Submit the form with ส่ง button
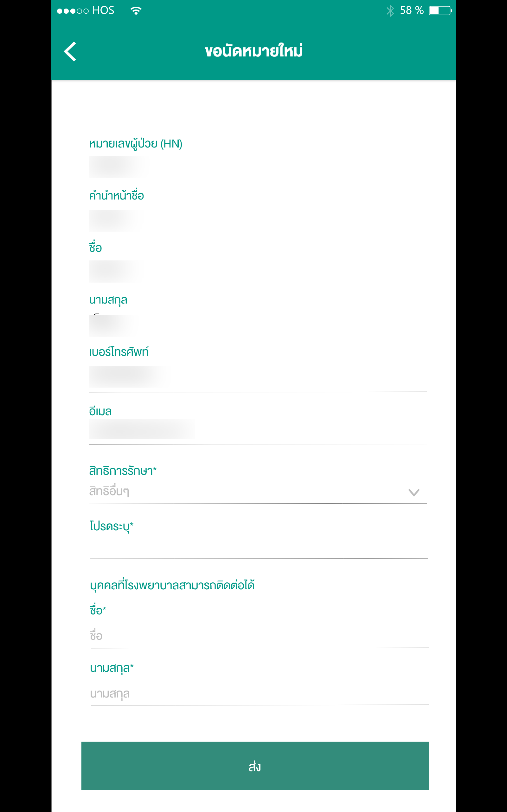 coord(255,766)
